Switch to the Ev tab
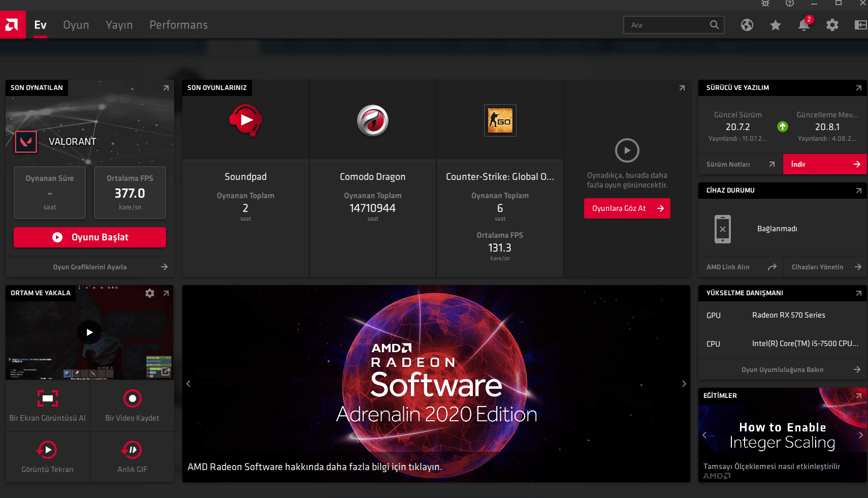 pyautogui.click(x=40, y=25)
